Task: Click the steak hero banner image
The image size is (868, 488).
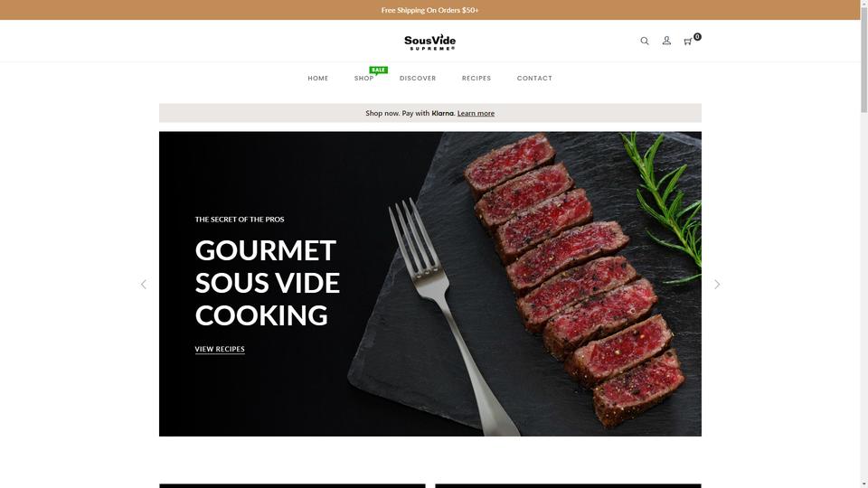Action: (430, 284)
